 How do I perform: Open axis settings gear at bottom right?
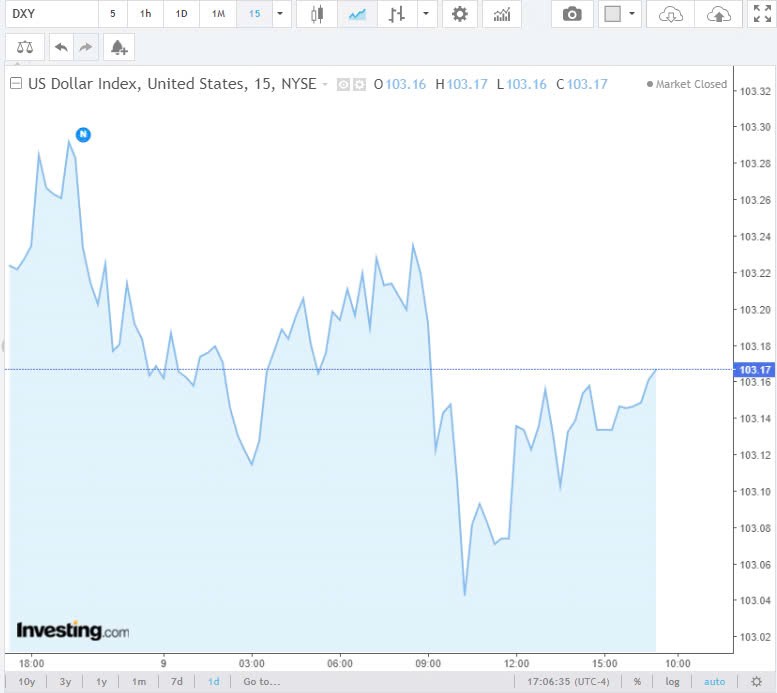click(756, 682)
